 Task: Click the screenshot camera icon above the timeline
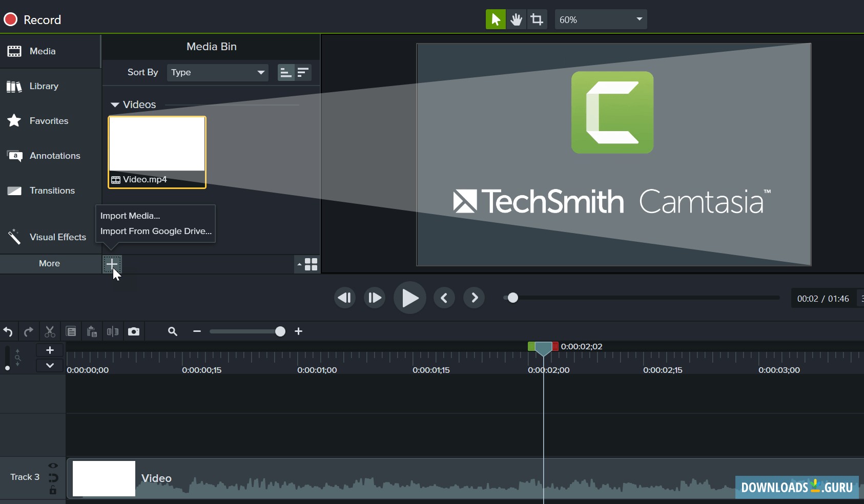tap(133, 331)
